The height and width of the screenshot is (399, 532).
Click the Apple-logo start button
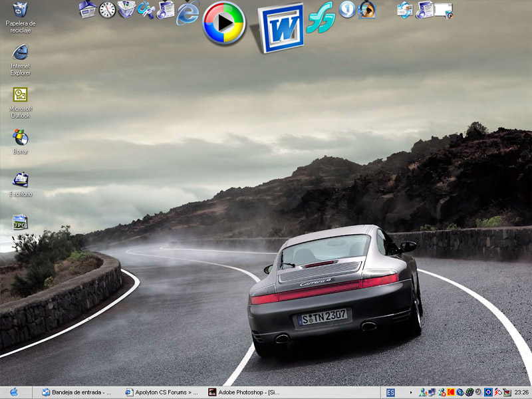pos(14,392)
